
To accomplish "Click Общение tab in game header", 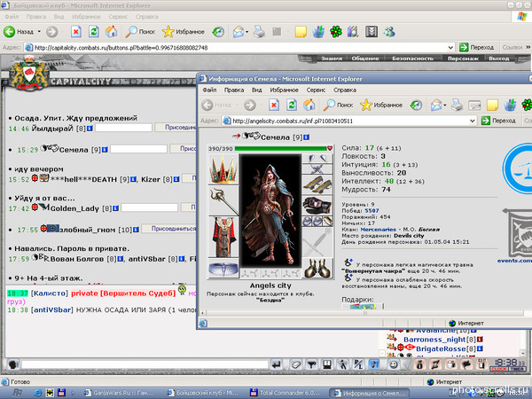I will pos(365,59).
